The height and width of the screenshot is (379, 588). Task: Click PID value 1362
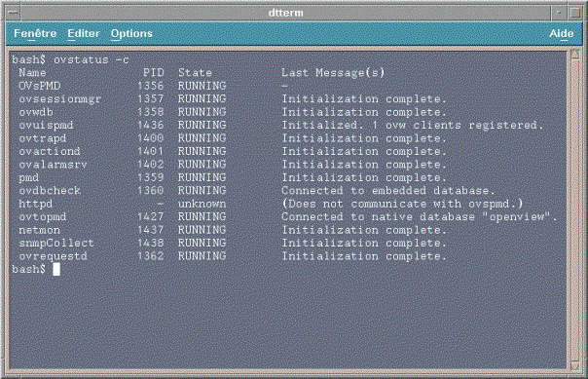(x=150, y=256)
